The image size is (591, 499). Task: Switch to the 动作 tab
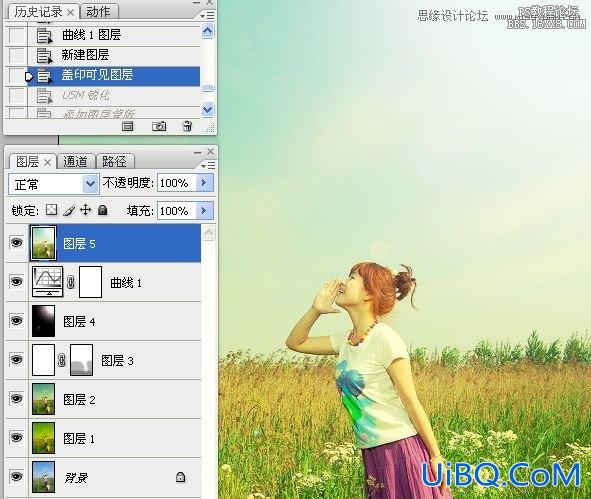(x=99, y=11)
